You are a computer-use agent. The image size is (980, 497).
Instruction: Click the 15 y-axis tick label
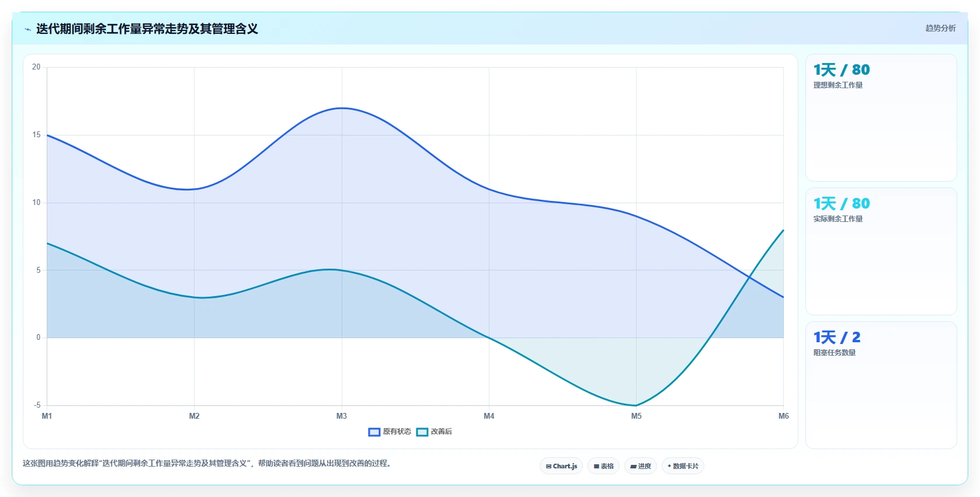pos(36,135)
